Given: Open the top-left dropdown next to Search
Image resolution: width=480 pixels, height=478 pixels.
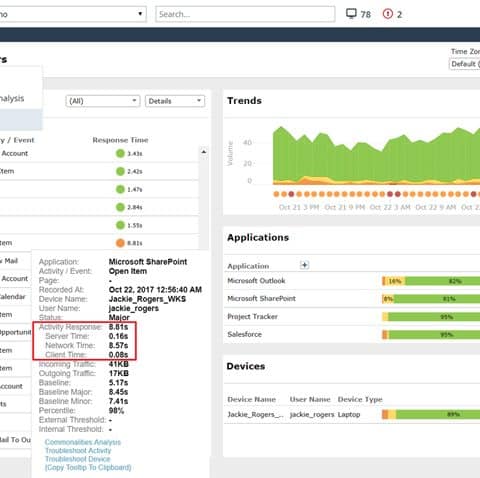Looking at the screenshot, I should tap(73, 14).
